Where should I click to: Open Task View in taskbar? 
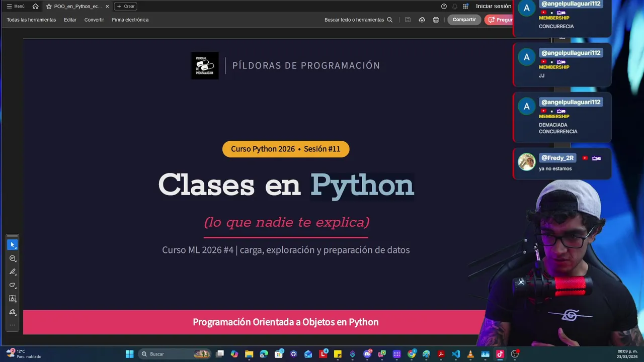[220, 354]
